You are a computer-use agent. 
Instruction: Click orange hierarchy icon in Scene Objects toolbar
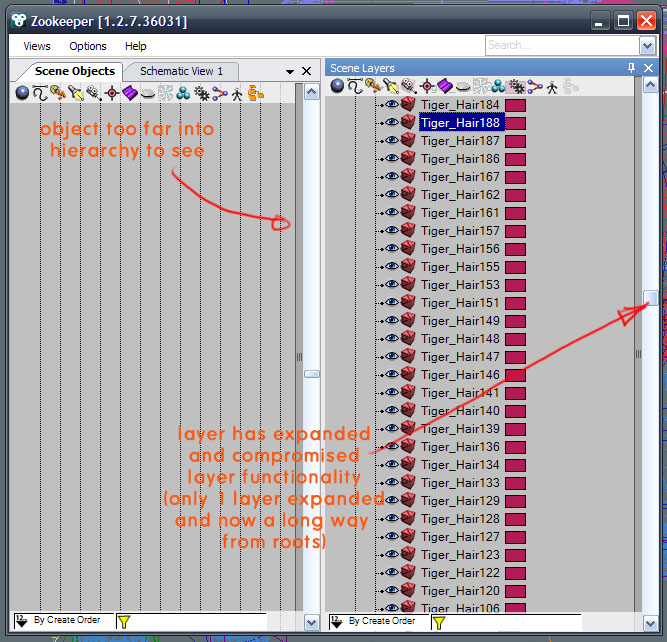click(x=256, y=93)
